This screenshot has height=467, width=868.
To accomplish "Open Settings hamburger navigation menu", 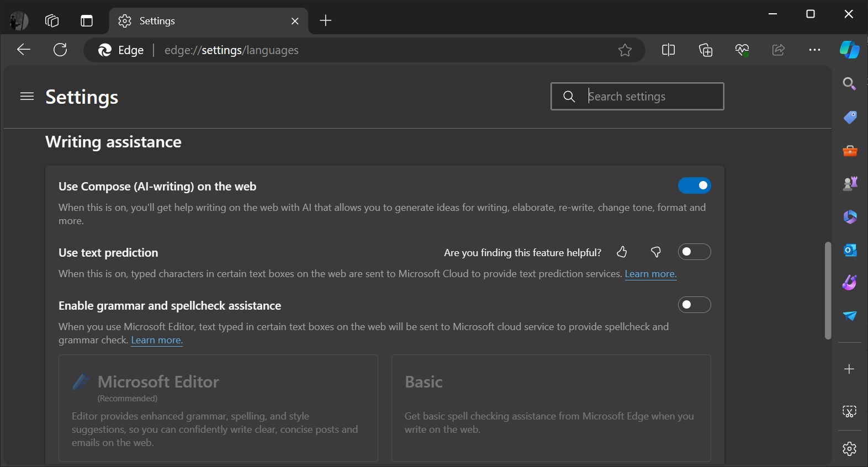I will pyautogui.click(x=27, y=97).
